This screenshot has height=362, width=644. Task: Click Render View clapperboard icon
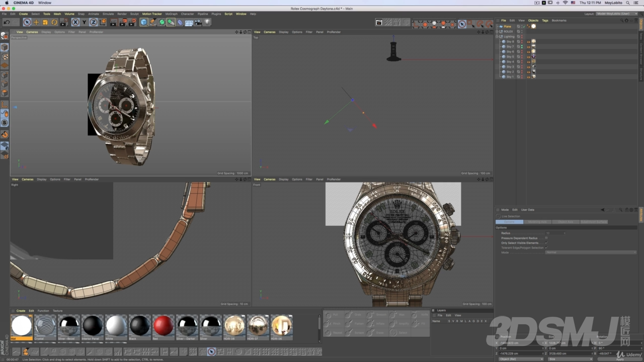(x=113, y=22)
